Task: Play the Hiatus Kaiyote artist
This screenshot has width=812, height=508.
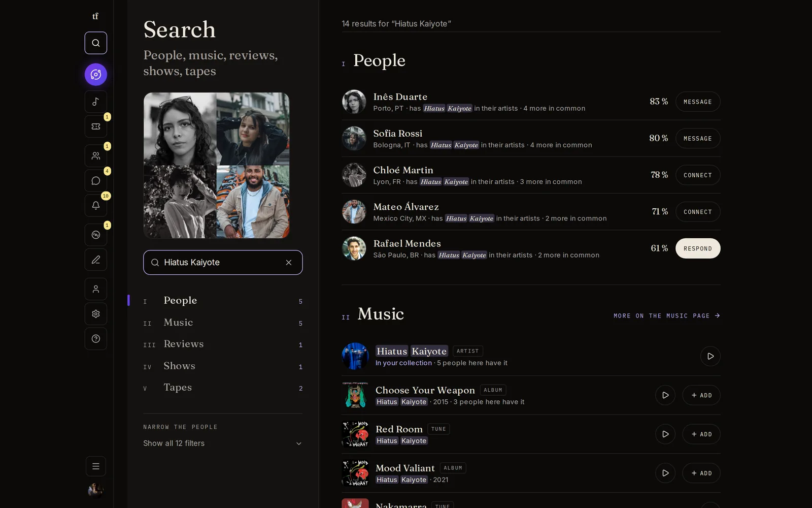Action: click(710, 356)
